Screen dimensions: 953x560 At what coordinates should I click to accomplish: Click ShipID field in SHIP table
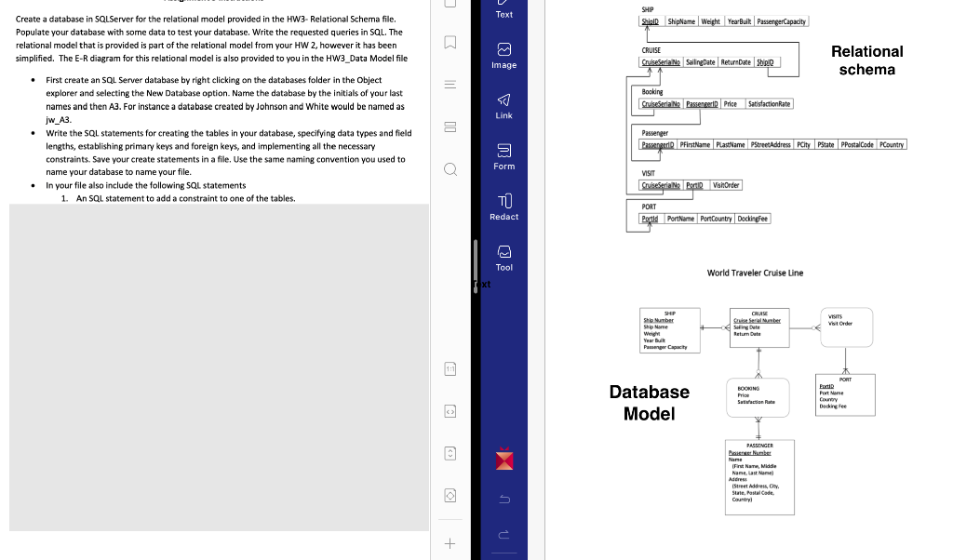point(651,21)
